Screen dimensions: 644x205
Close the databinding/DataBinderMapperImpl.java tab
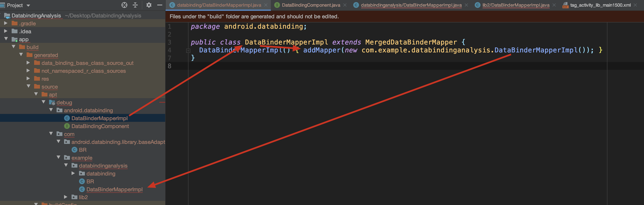tap(266, 5)
